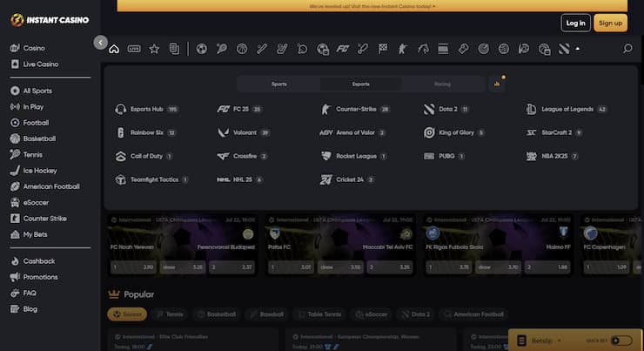
Task: Select the Soccer filter under Popular
Action: (x=127, y=314)
